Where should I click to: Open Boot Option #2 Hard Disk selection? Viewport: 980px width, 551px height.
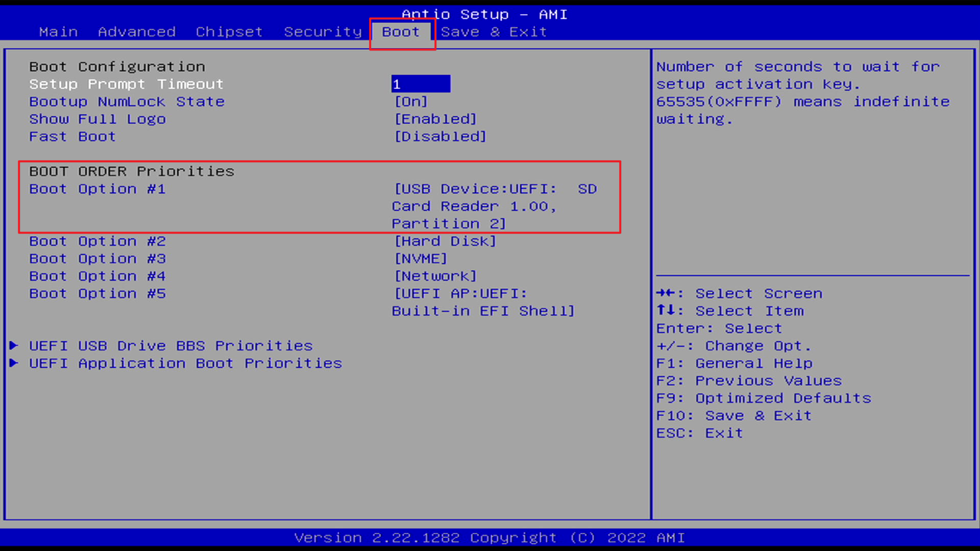(x=445, y=241)
